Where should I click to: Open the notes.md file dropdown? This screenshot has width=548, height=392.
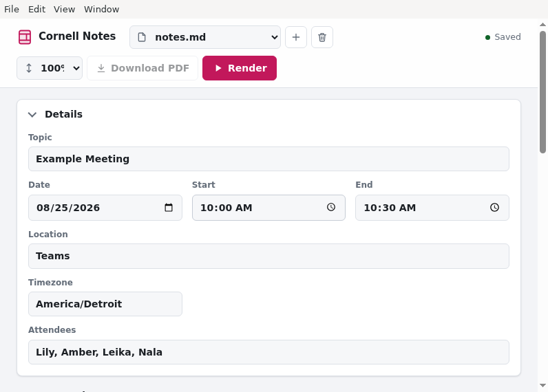(205, 37)
